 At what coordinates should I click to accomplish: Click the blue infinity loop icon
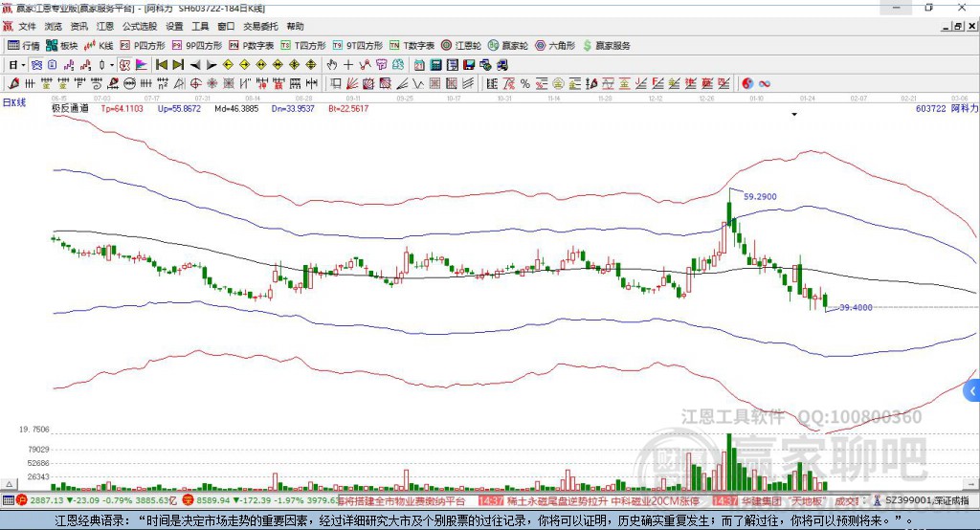[x=765, y=83]
